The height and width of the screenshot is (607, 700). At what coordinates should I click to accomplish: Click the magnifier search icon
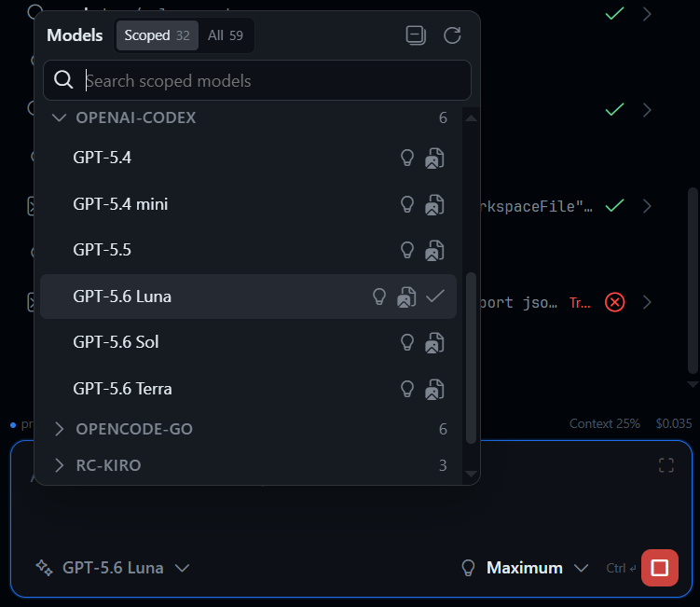(x=63, y=80)
